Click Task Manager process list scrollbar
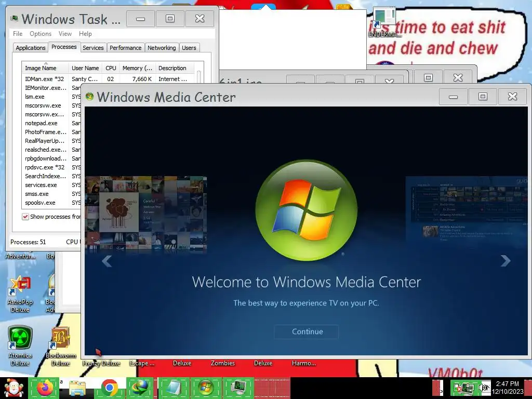This screenshot has height=399, width=532. point(199,77)
